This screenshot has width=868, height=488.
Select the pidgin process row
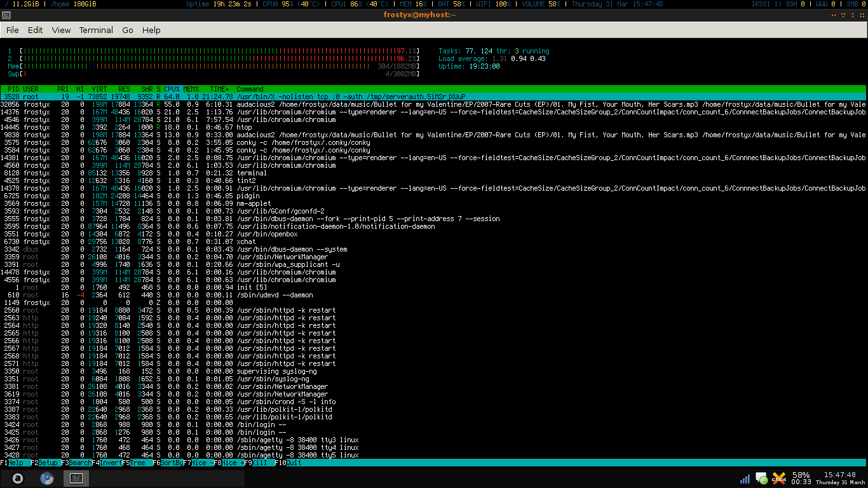click(x=434, y=196)
